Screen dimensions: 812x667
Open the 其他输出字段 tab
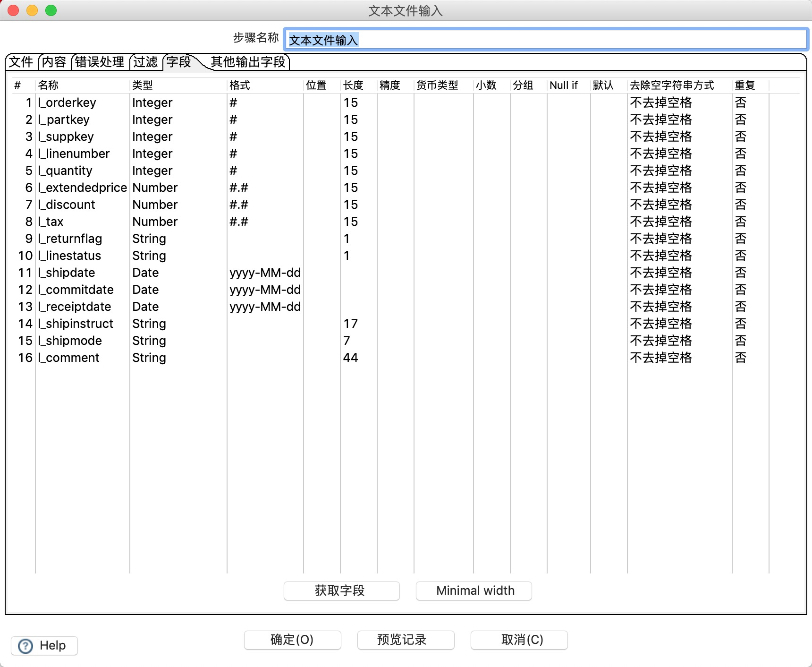[247, 62]
